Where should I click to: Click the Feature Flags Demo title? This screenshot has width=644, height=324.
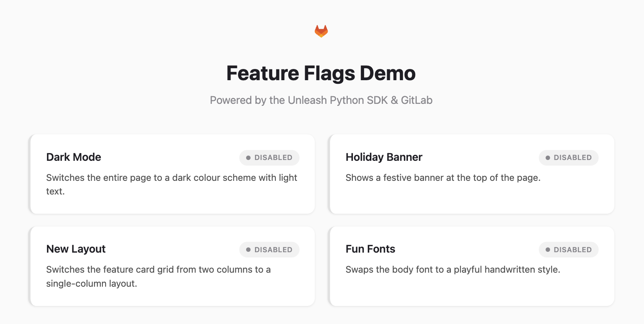(x=322, y=73)
